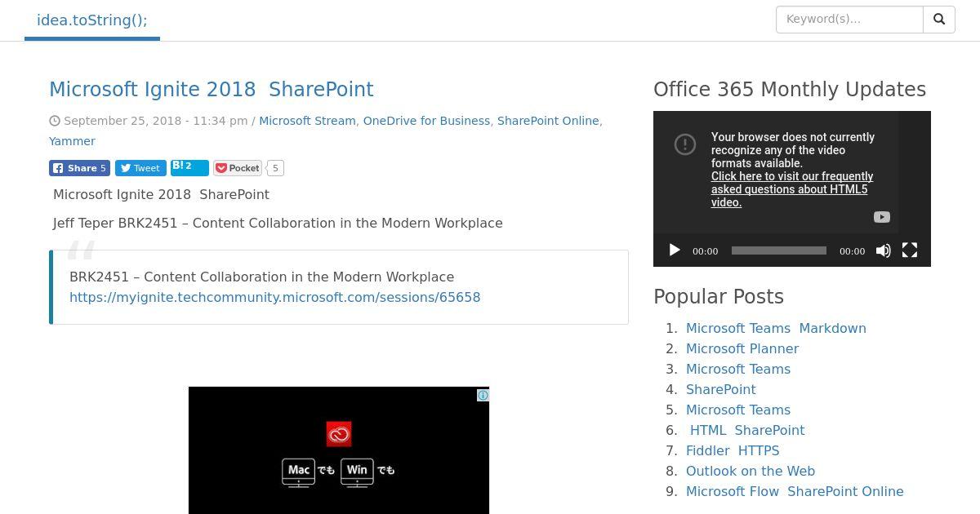Play the Office 365 Monthly Updates video
The width and height of the screenshot is (980, 514).
(x=675, y=250)
